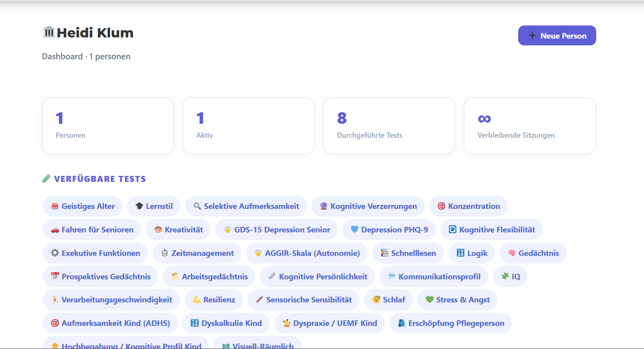Click the puzzle piece icon on IQ
Image resolution: width=644 pixels, height=349 pixels.
505,276
